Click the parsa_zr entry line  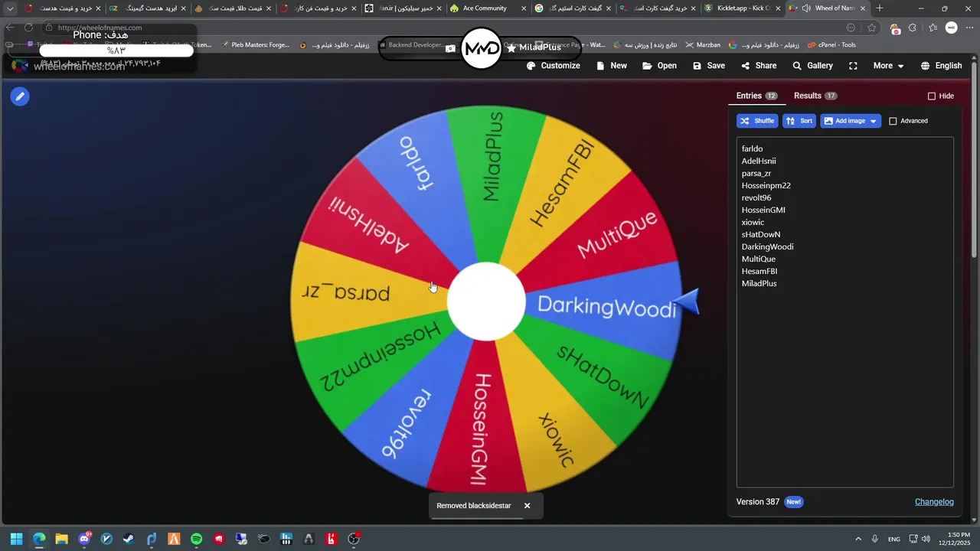pyautogui.click(x=756, y=173)
